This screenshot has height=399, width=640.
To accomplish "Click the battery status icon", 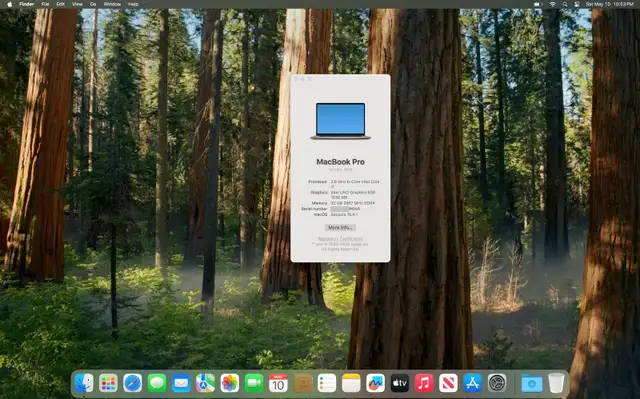I will (538, 4).
